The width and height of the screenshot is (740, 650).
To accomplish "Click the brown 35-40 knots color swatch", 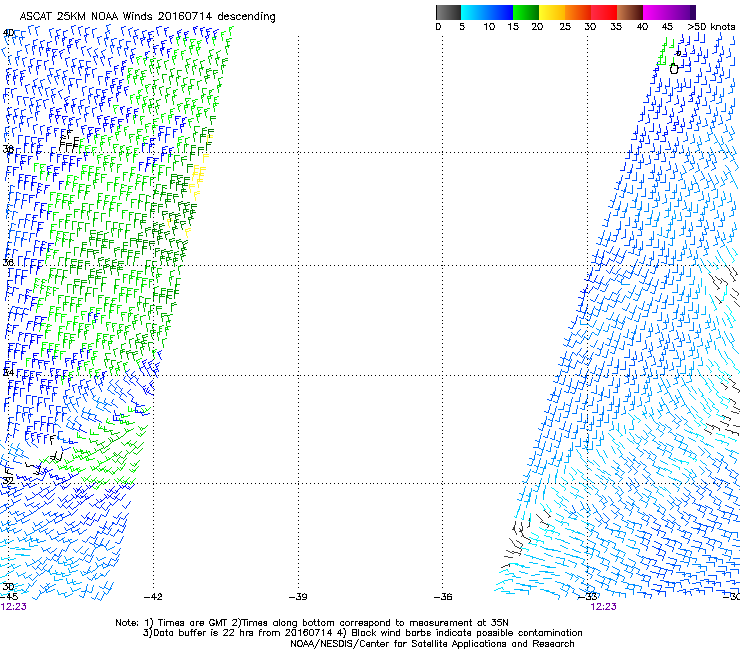I will point(630,12).
